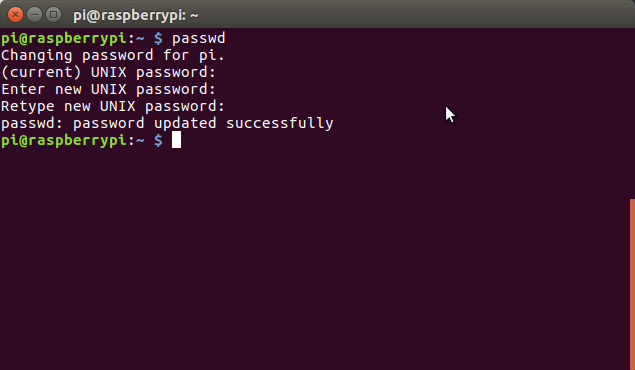Image resolution: width=635 pixels, height=370 pixels.
Task: Click the white cursor block at prompt
Action: 176,140
